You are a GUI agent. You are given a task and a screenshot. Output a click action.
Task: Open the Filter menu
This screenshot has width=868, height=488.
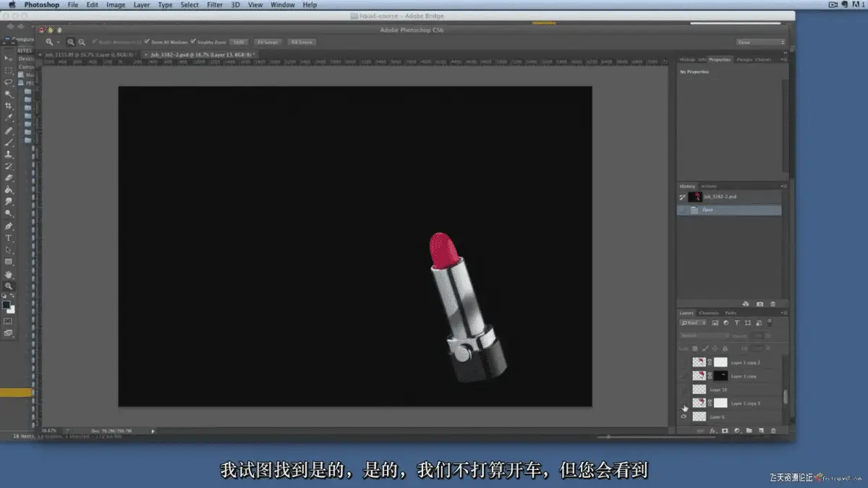pos(215,4)
